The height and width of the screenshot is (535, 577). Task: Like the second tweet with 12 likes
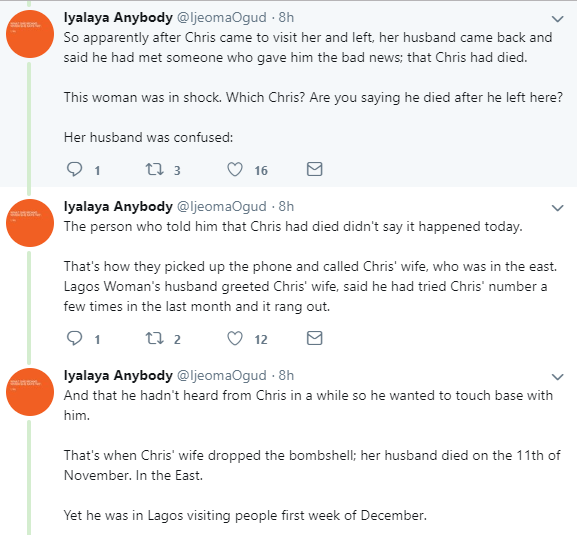235,339
